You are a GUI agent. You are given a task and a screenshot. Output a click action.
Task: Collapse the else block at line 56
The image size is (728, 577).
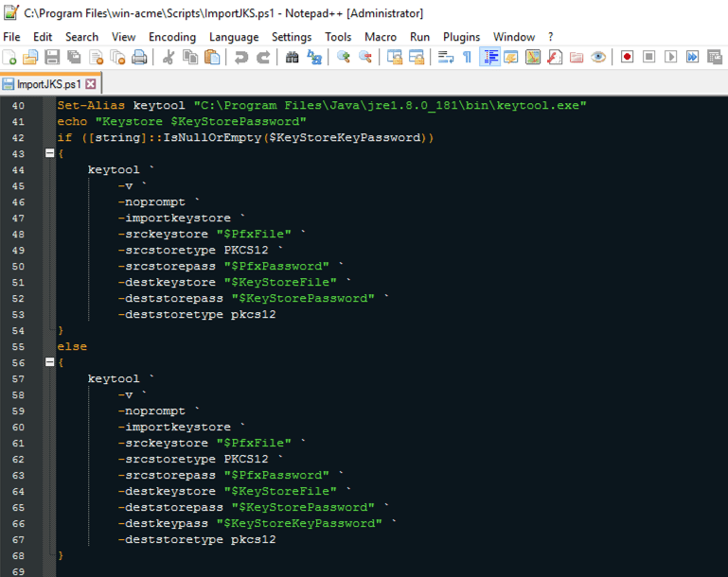point(49,361)
